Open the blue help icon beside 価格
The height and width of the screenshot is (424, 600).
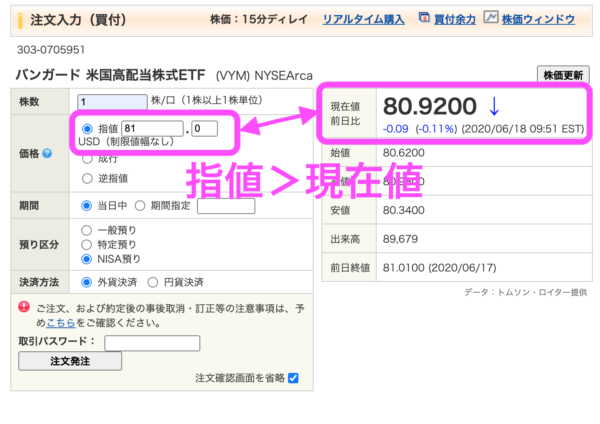point(47,153)
